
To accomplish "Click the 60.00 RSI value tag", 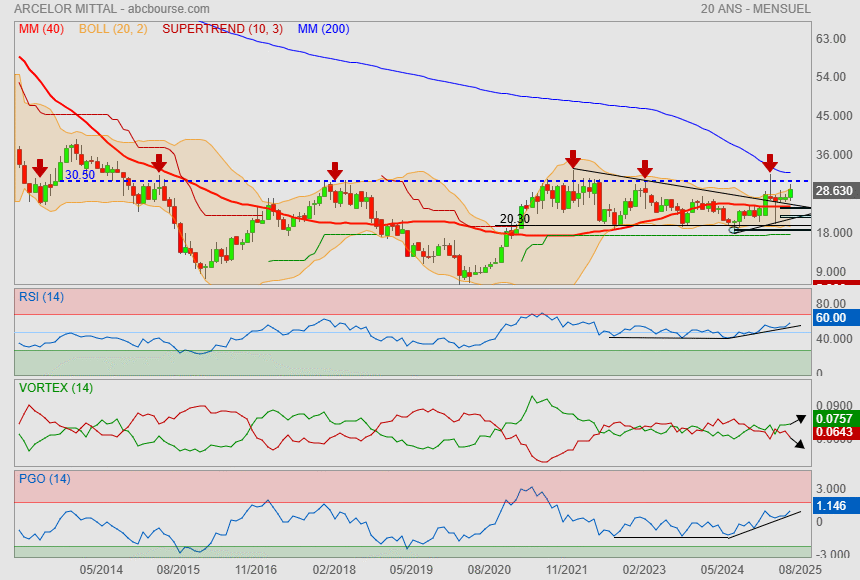I will click(x=836, y=318).
